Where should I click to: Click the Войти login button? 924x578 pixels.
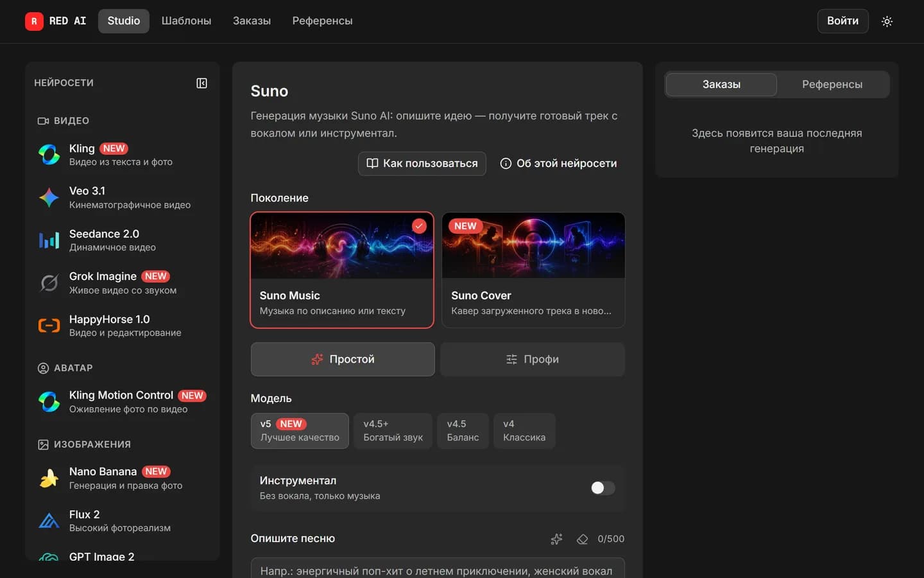point(843,21)
